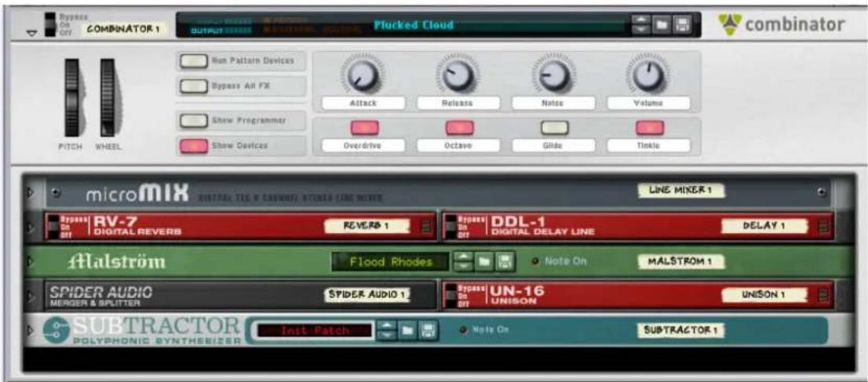
Task: Click the Tinkle button label field
Action: coord(649,146)
